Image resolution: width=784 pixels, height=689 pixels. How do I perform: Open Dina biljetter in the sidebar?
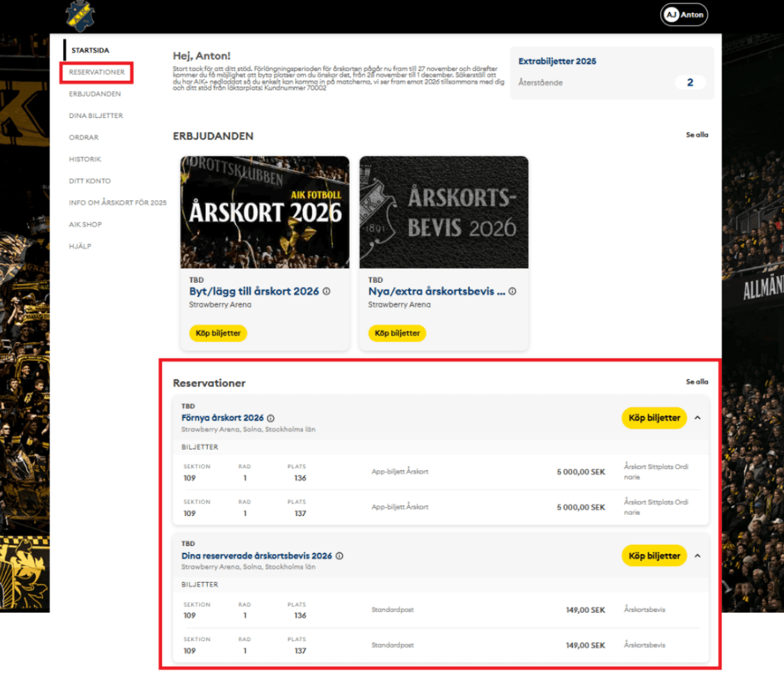tap(96, 116)
